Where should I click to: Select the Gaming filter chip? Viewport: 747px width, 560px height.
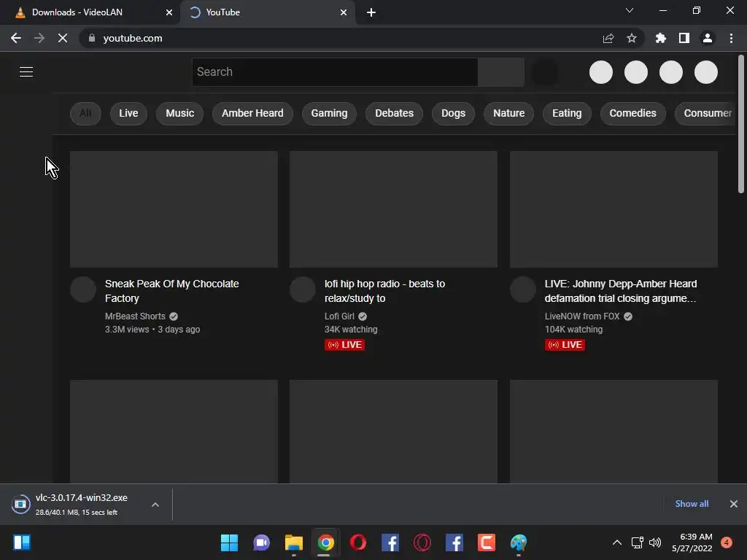[329, 113]
